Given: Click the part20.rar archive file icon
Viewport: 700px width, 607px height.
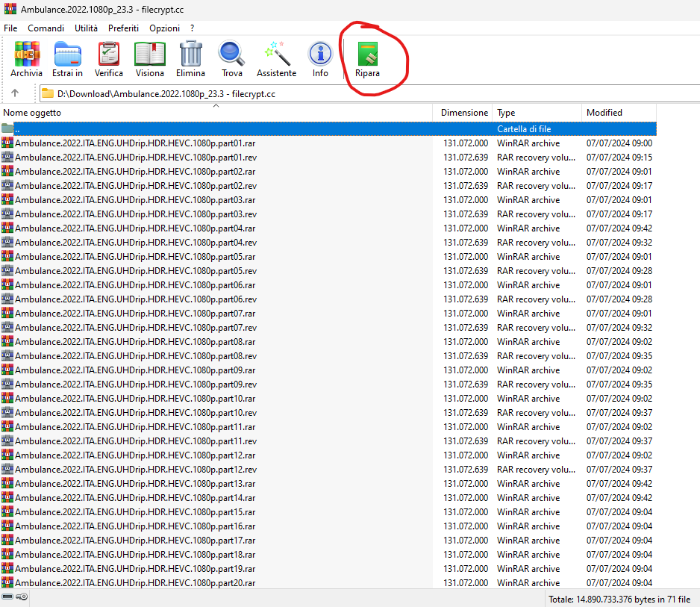Looking at the screenshot, I should pyautogui.click(x=7, y=582).
